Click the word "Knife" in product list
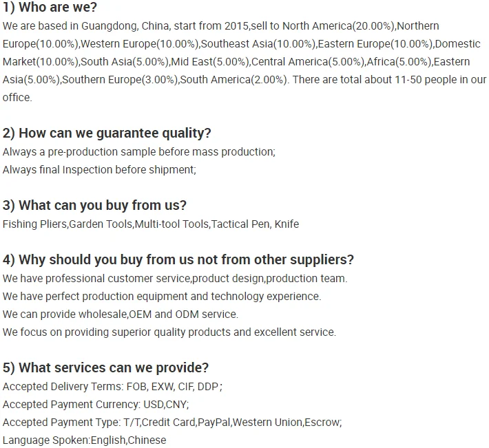Viewport: 489px width, 448px height. (x=286, y=224)
